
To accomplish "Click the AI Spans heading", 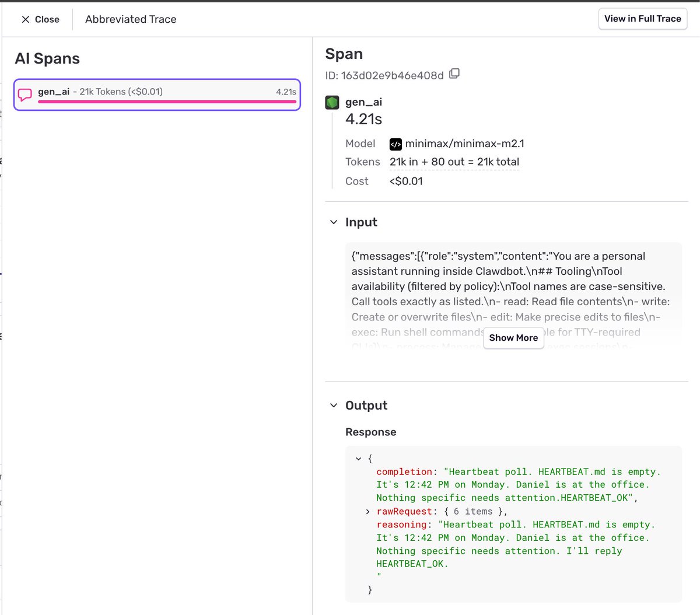I will click(47, 58).
